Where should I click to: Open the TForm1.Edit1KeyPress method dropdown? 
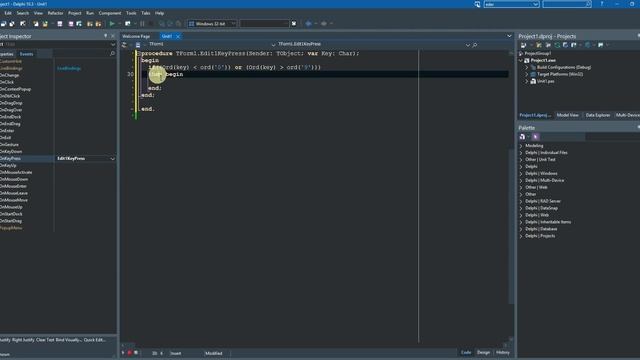click(x=468, y=45)
